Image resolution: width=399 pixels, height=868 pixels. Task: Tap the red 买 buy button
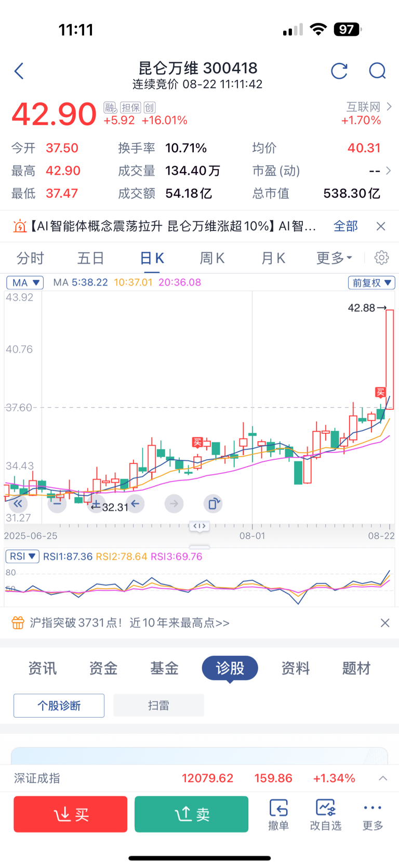[x=71, y=814]
